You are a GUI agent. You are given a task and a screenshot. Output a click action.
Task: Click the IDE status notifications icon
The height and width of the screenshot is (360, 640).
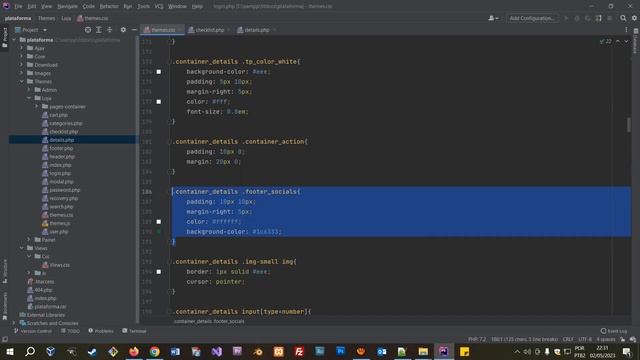pos(633,339)
